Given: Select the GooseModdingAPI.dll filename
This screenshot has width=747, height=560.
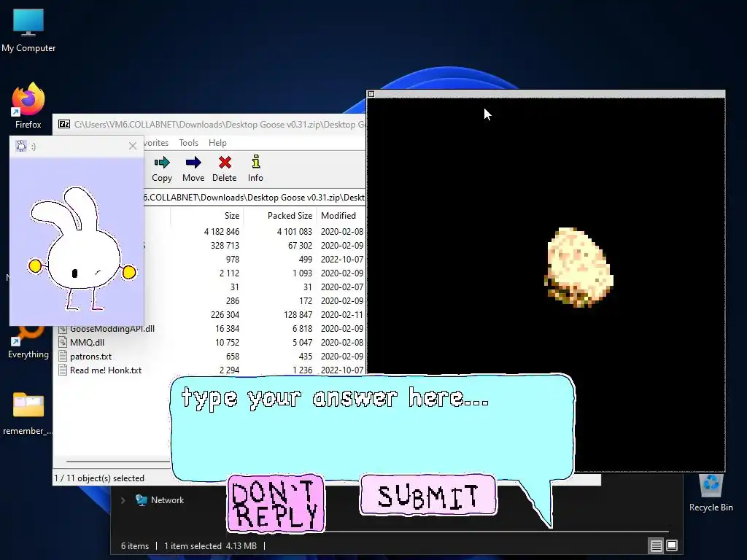Looking at the screenshot, I should (x=112, y=329).
